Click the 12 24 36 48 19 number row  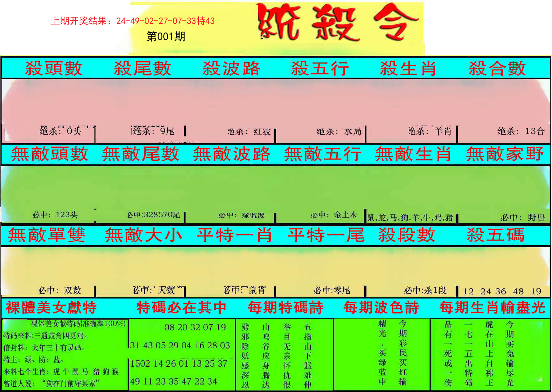[502, 292]
